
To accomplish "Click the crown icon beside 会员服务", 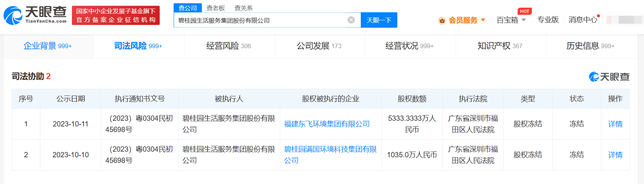I will pyautogui.click(x=442, y=20).
